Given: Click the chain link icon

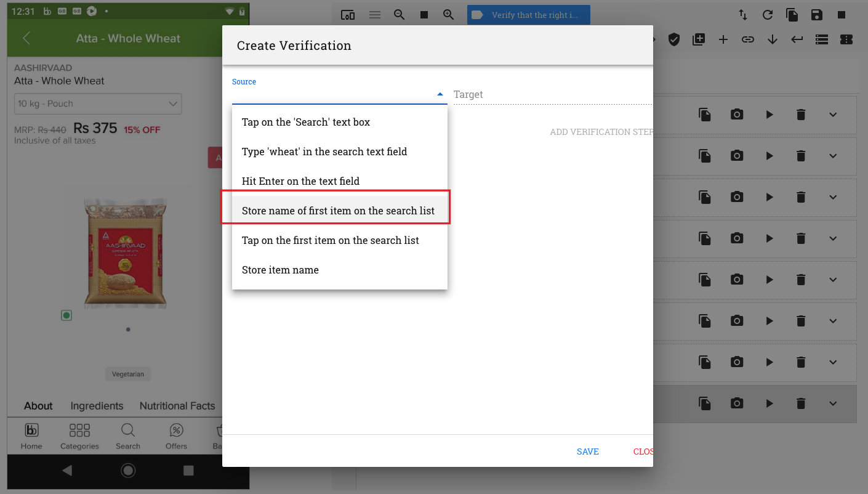Looking at the screenshot, I should pyautogui.click(x=748, y=39).
